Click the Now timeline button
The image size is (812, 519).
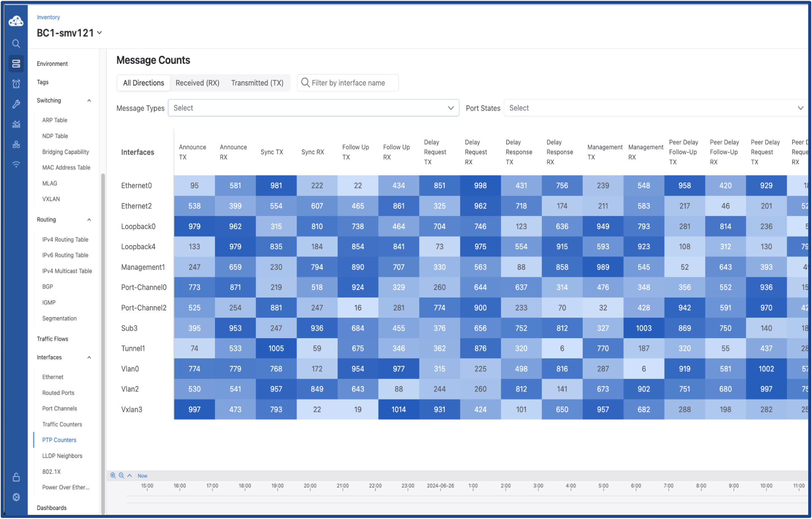click(142, 476)
